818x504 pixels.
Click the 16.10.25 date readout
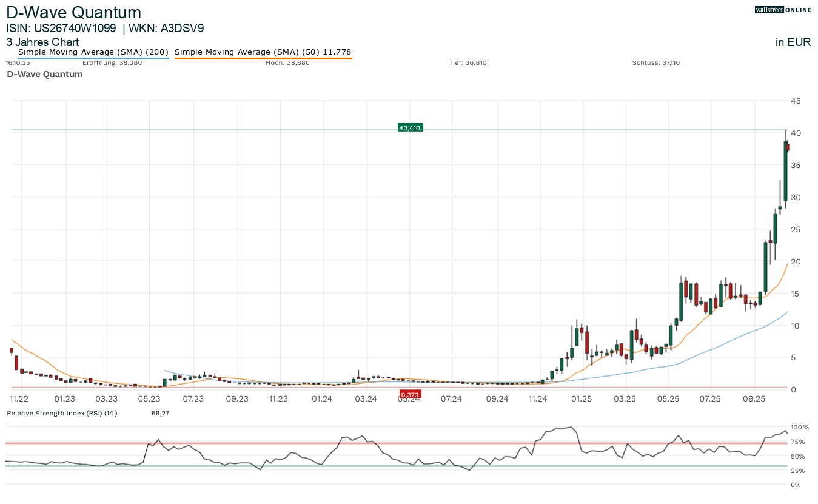17,62
